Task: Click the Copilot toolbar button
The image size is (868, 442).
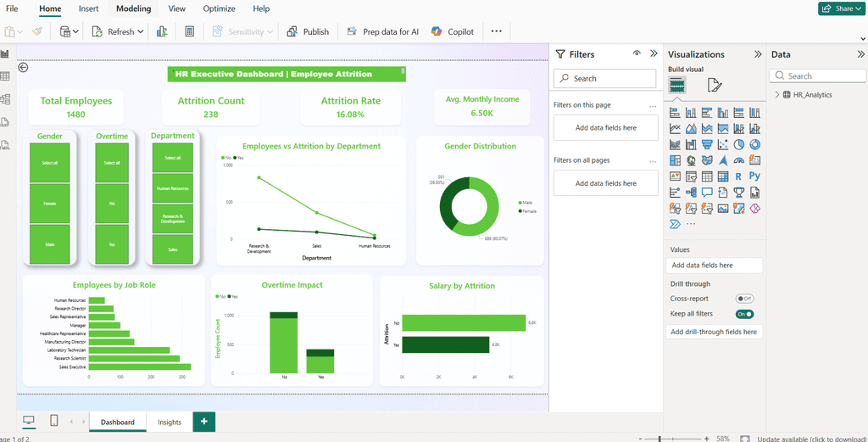Action: (x=453, y=31)
